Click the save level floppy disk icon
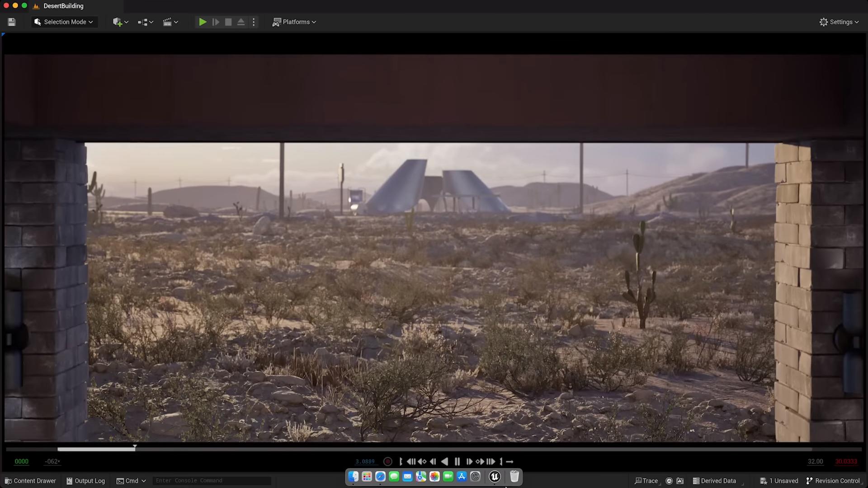Image resolution: width=868 pixels, height=488 pixels. (12, 22)
